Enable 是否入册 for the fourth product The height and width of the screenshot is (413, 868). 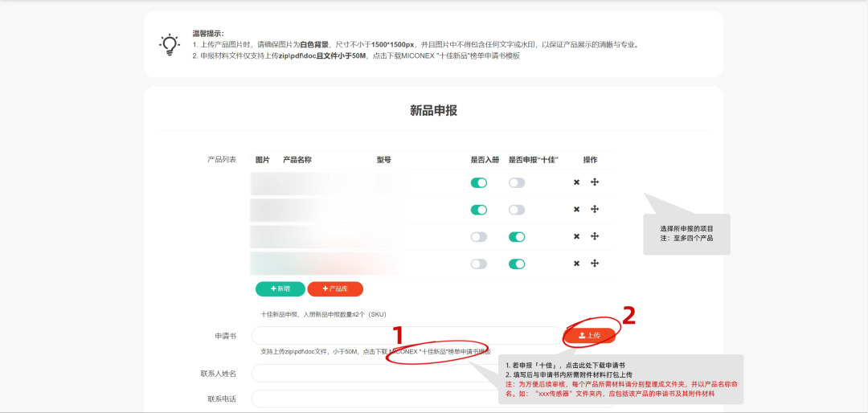479,264
